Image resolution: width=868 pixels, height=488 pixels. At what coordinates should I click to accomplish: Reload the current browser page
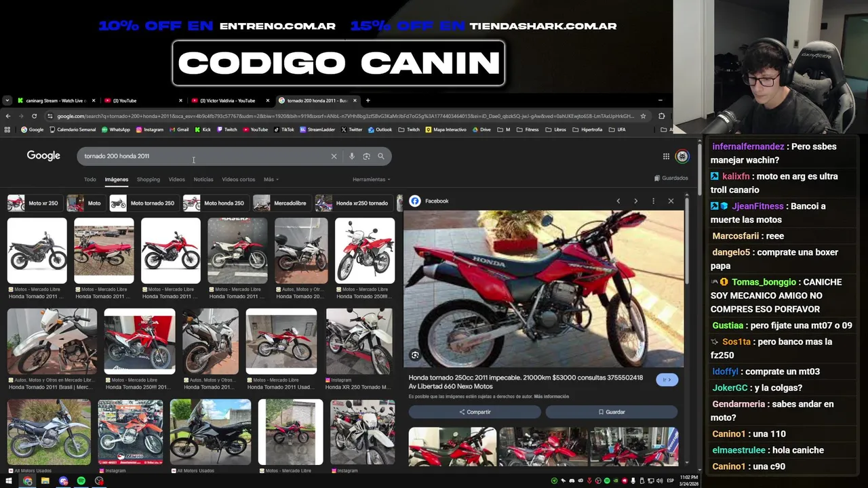pos(34,116)
